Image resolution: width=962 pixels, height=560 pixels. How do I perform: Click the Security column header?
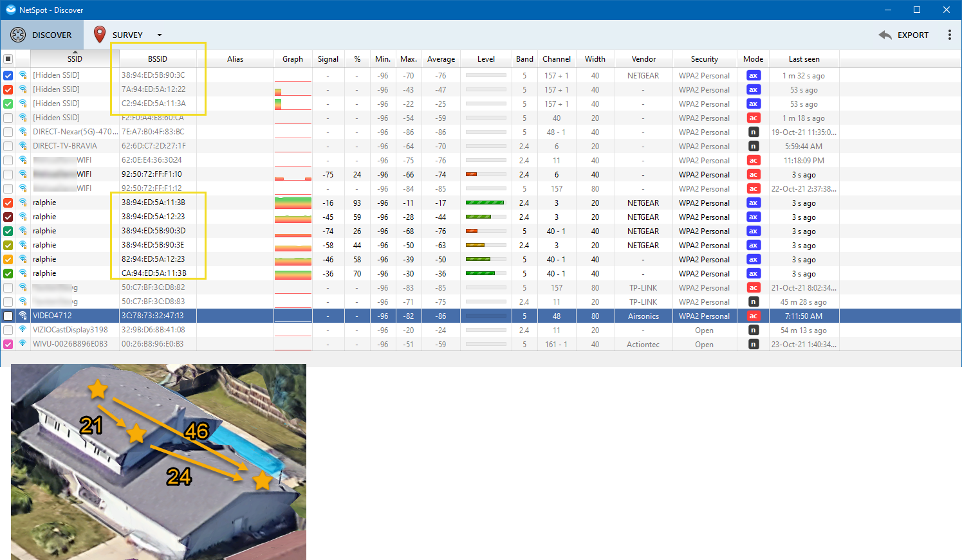704,59
